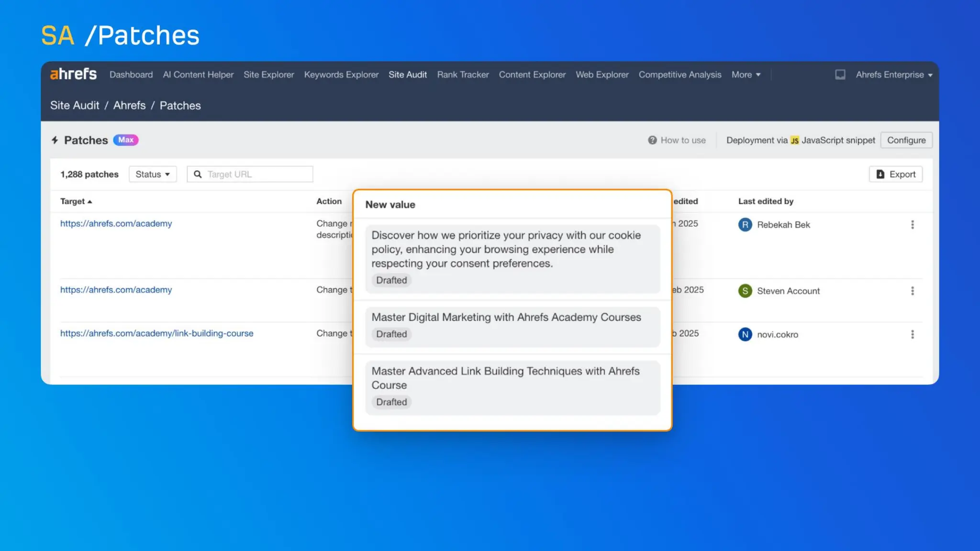Click Site Audit breadcrumb
This screenshot has width=980, height=551.
point(75,105)
